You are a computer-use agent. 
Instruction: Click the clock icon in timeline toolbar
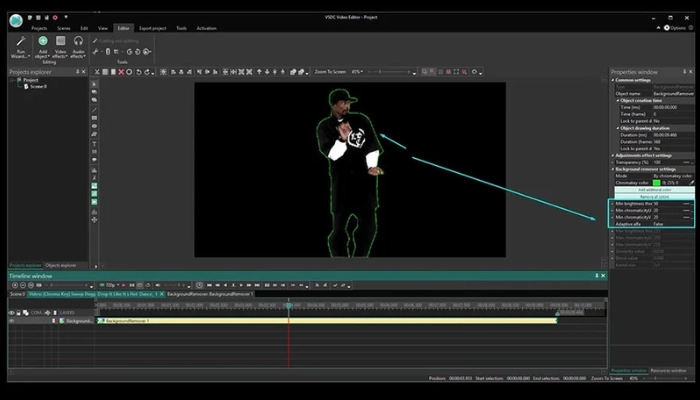(x=199, y=285)
